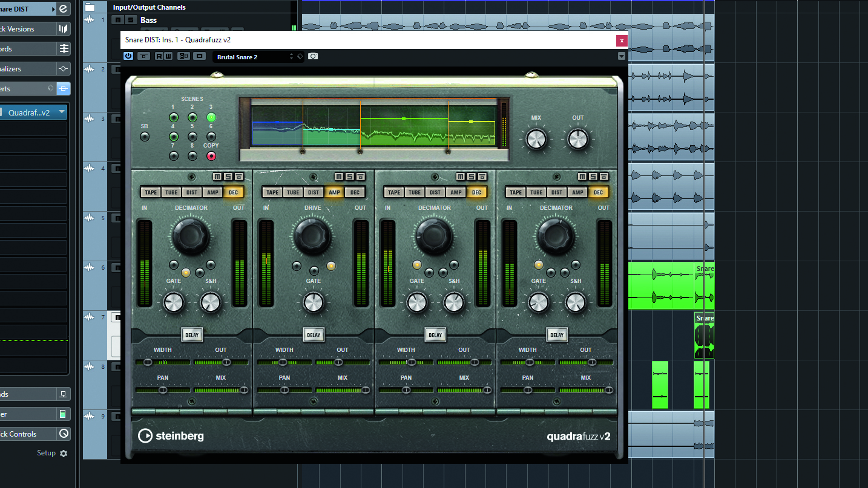Toggle the plugin power bypass button
Image resolution: width=868 pixels, height=488 pixels.
click(x=128, y=56)
